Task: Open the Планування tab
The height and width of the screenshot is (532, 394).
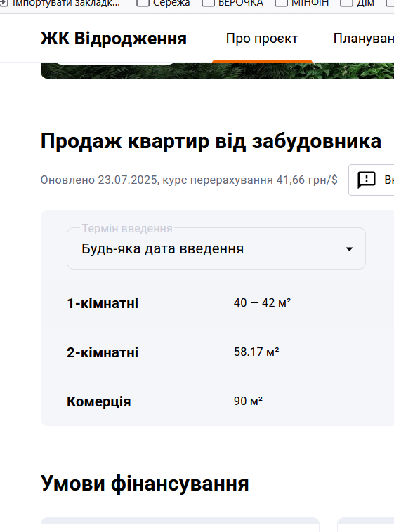Action: (363, 39)
